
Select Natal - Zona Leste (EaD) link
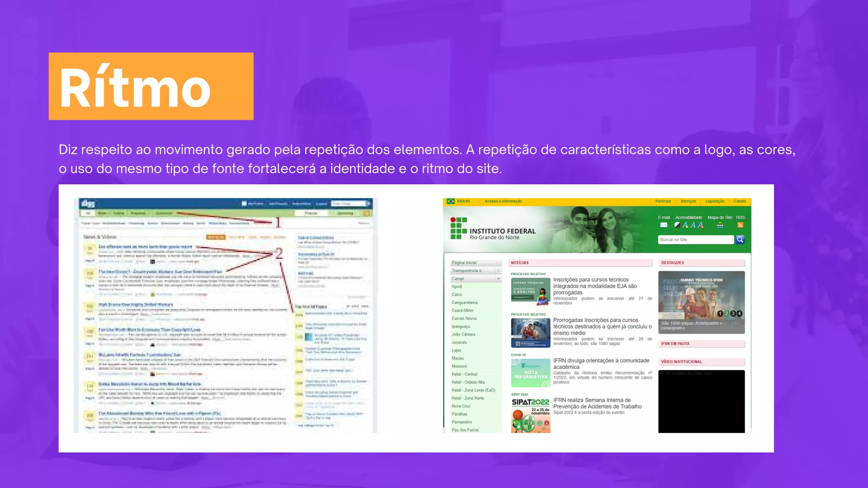(473, 390)
